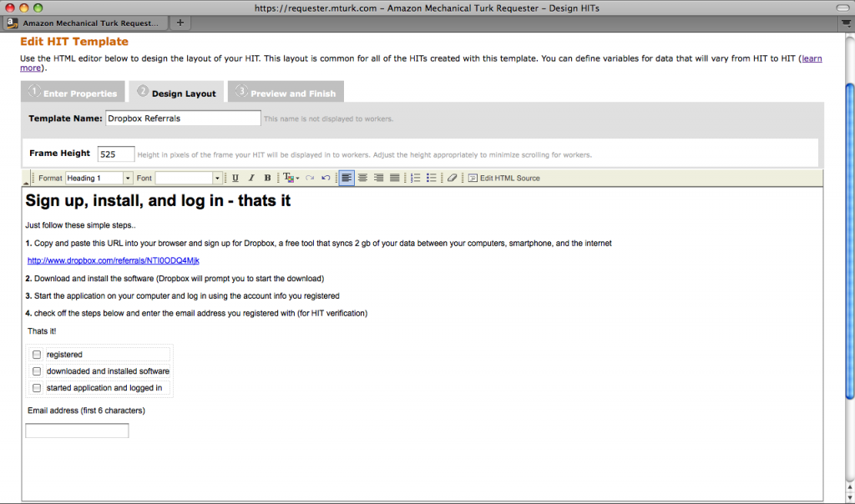Align text right in the editor
Image resolution: width=855 pixels, height=504 pixels.
pyautogui.click(x=378, y=179)
